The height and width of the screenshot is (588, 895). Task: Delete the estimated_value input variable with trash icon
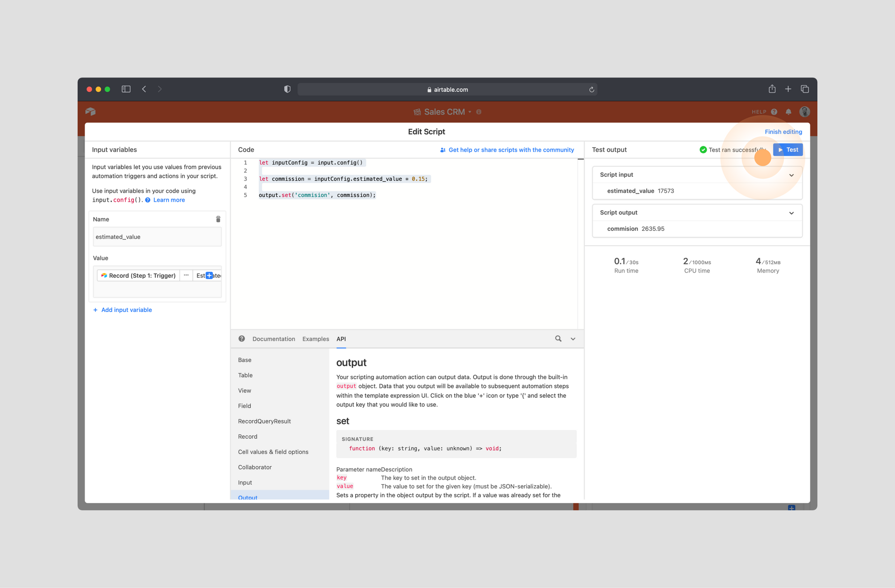(218, 219)
